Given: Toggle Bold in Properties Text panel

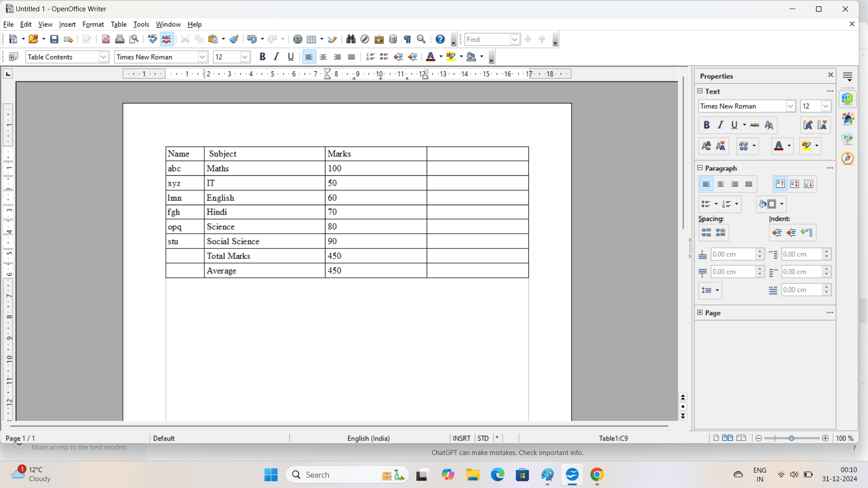Looking at the screenshot, I should pos(707,125).
